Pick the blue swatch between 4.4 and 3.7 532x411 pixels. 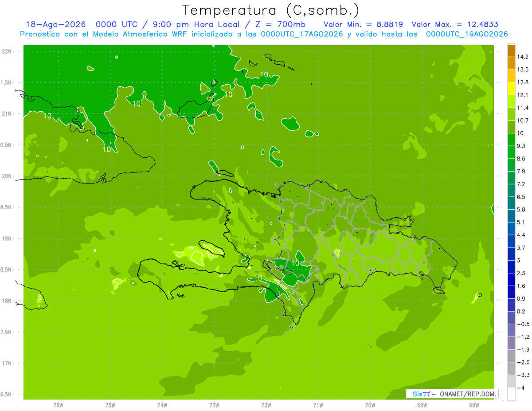pos(511,241)
